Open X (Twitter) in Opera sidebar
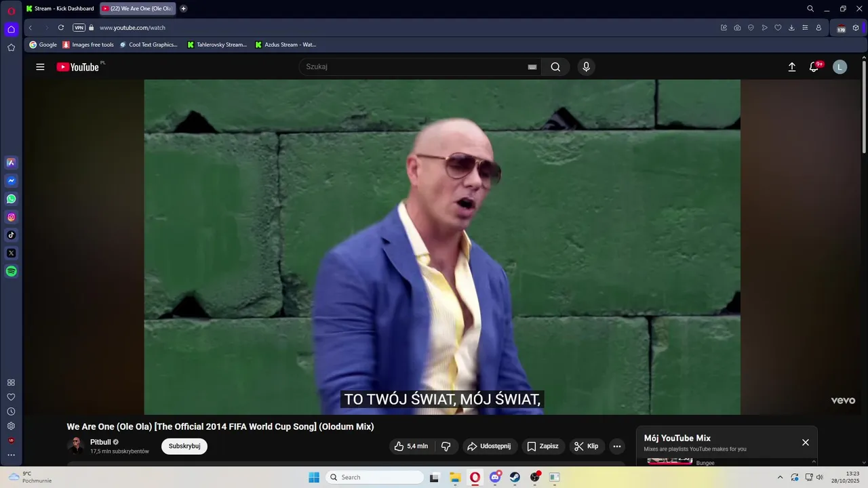This screenshot has height=488, width=868. 11,253
